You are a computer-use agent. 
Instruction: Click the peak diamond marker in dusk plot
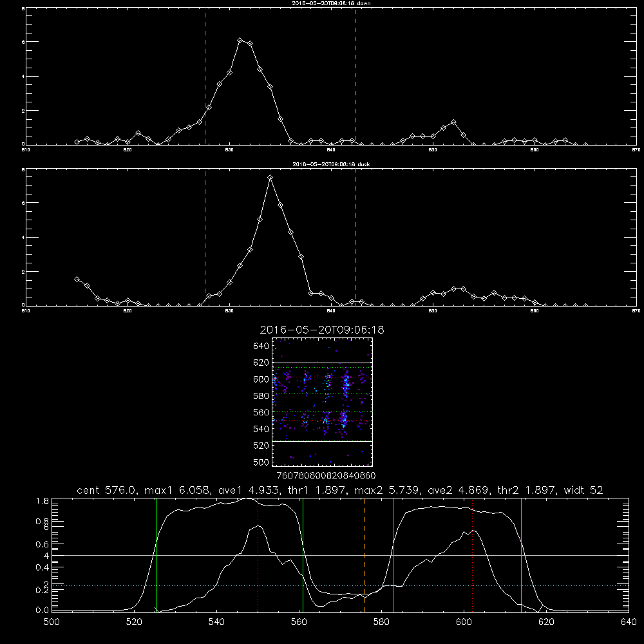(270, 178)
